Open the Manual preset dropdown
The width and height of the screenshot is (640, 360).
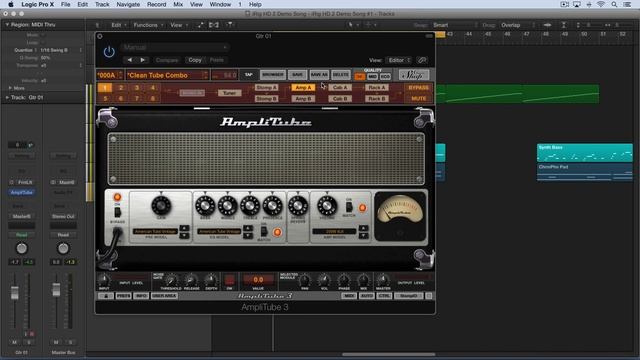(175, 47)
